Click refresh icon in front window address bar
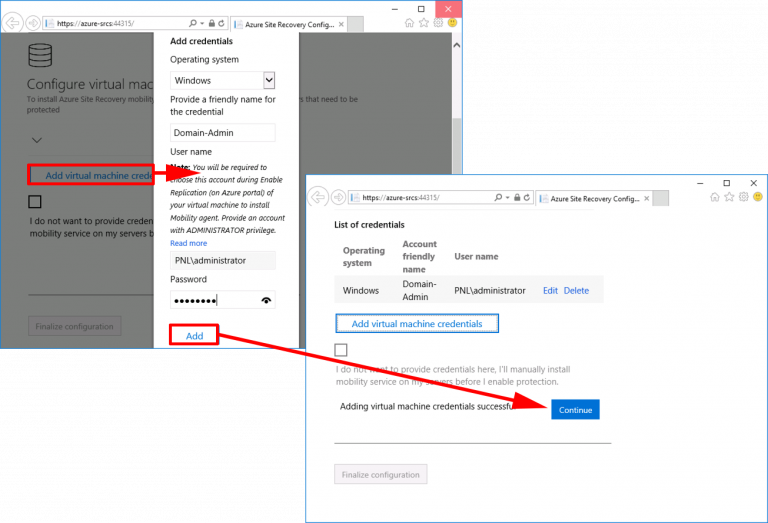Screen dimensions: 768x523 [x=527, y=197]
